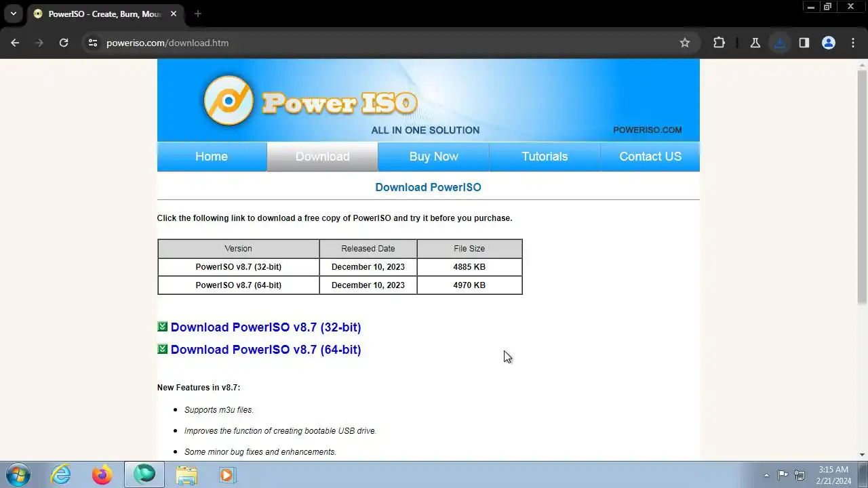This screenshot has height=488, width=868.
Task: Reload the PowerISO download page
Action: (x=64, y=43)
